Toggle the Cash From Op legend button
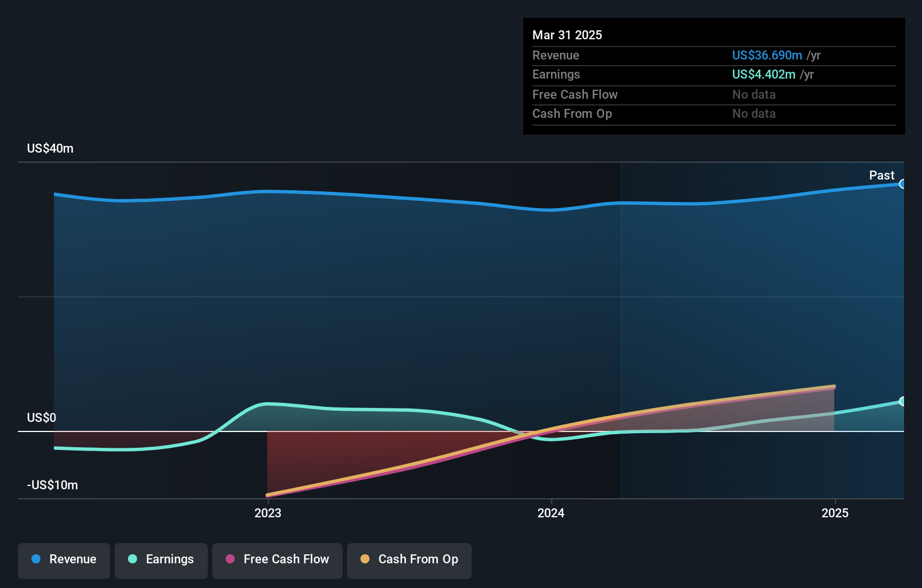 point(409,561)
